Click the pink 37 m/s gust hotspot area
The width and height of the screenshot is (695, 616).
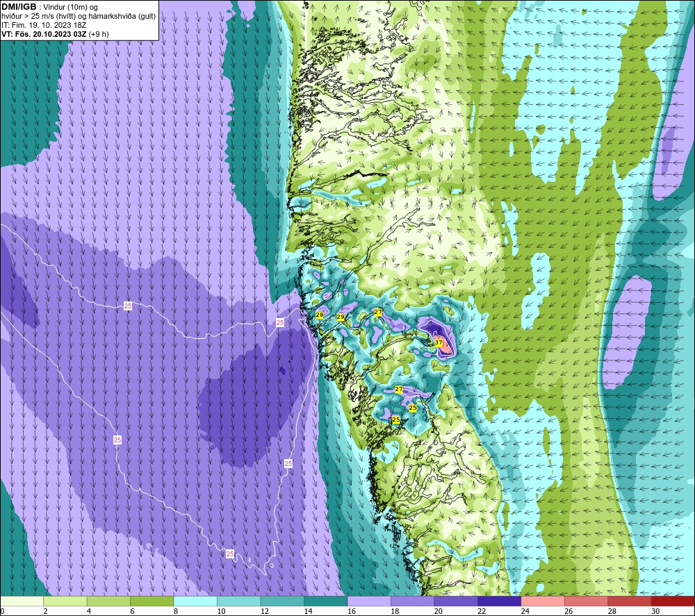pyautogui.click(x=445, y=349)
